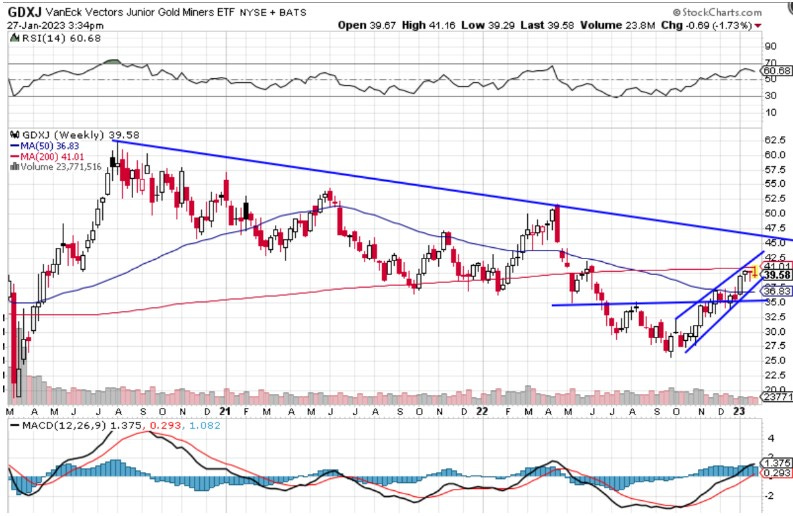The image size is (793, 516).
Task: Click the 23771 volume tag on the axis
Action: [x=777, y=397]
